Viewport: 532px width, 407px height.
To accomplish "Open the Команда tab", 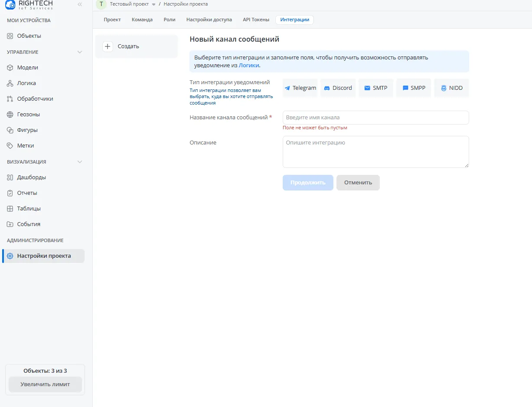I will click(142, 20).
